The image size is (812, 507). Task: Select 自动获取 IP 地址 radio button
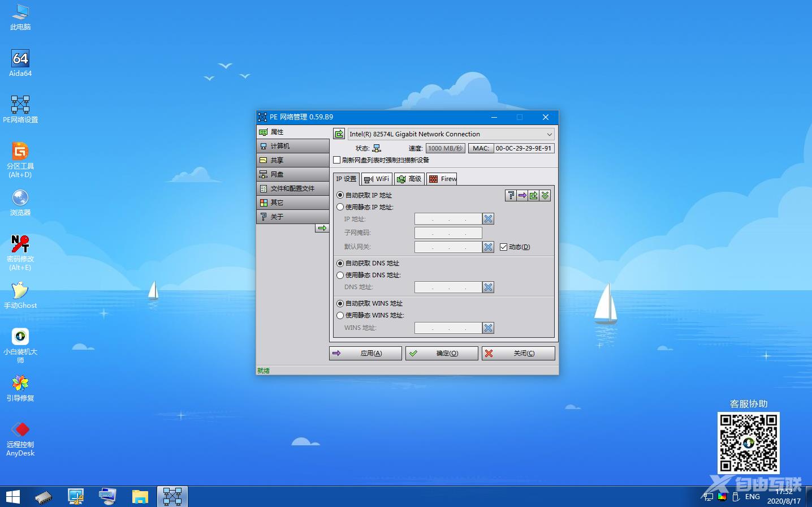[x=340, y=195]
